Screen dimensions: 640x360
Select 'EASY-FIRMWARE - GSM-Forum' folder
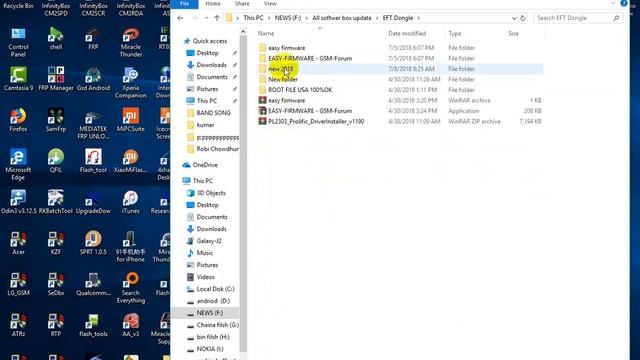click(x=310, y=58)
